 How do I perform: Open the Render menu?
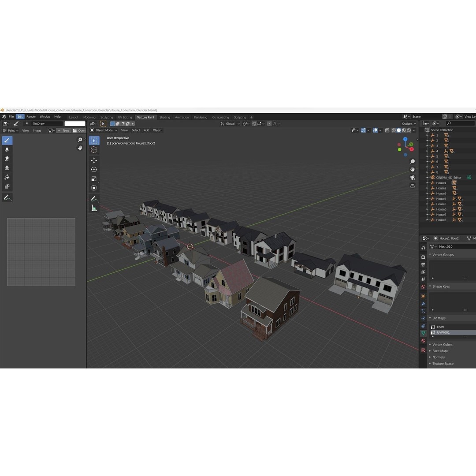click(x=31, y=116)
